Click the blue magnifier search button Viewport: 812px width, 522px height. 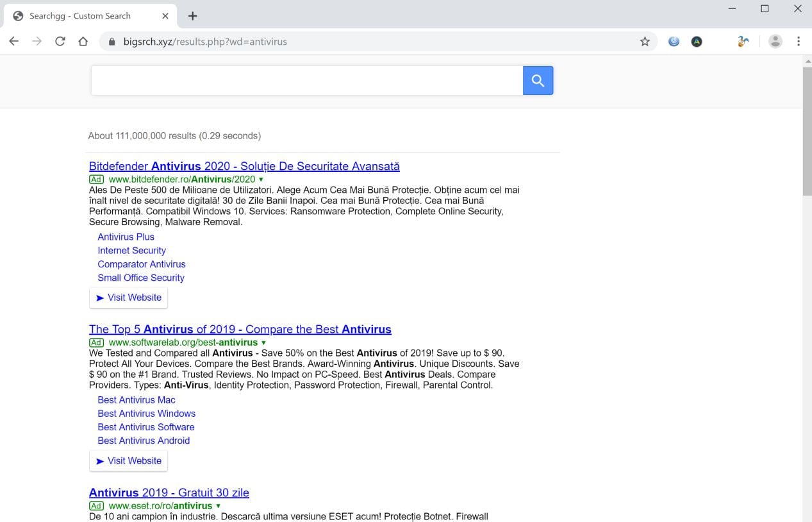click(538, 80)
